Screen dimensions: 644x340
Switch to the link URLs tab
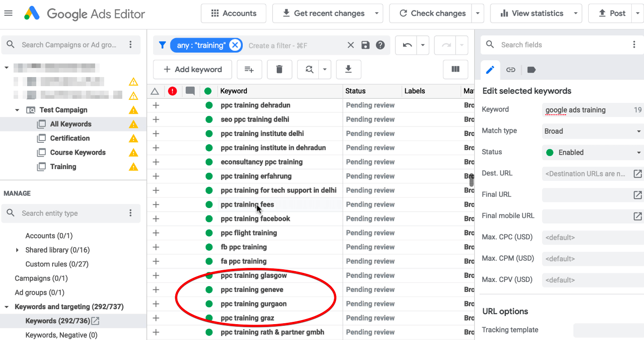coord(511,70)
